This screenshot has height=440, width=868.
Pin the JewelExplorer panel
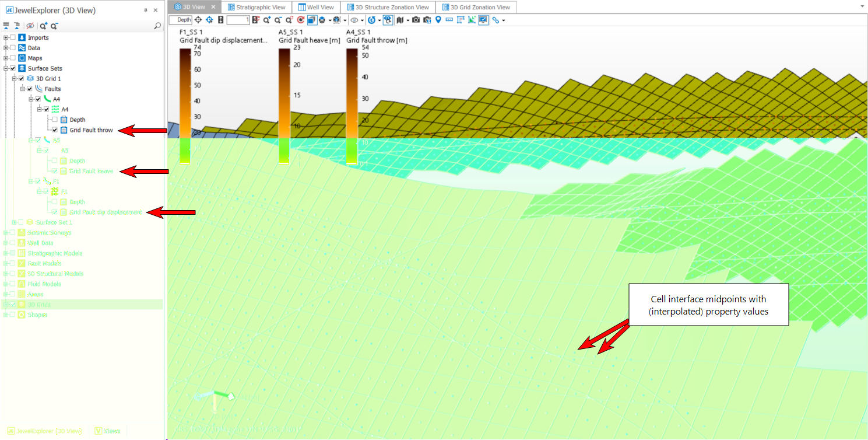pos(145,11)
